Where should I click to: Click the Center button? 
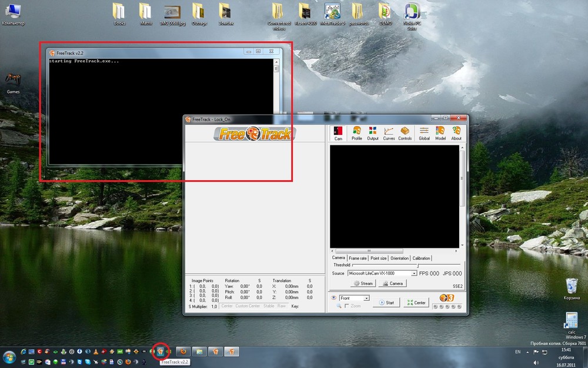pos(416,303)
